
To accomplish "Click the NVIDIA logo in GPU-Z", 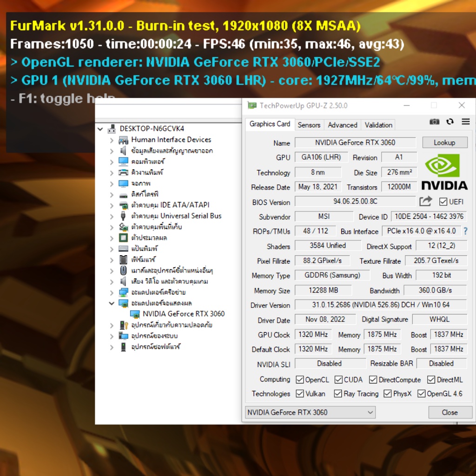I will [x=444, y=171].
